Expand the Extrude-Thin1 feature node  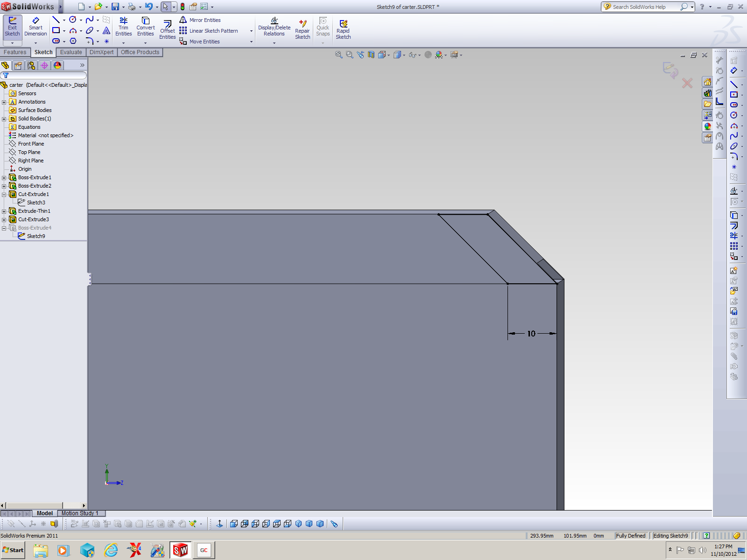(x=4, y=211)
